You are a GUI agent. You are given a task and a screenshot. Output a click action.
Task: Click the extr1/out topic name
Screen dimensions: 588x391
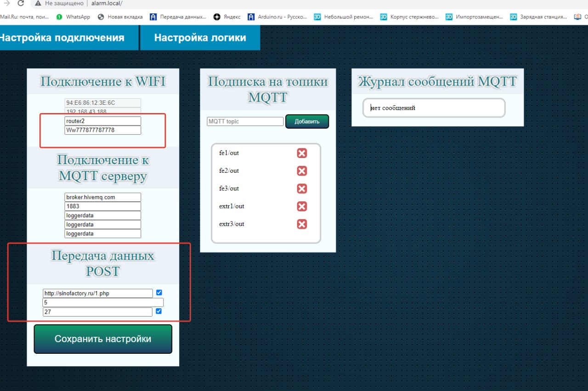coord(232,206)
